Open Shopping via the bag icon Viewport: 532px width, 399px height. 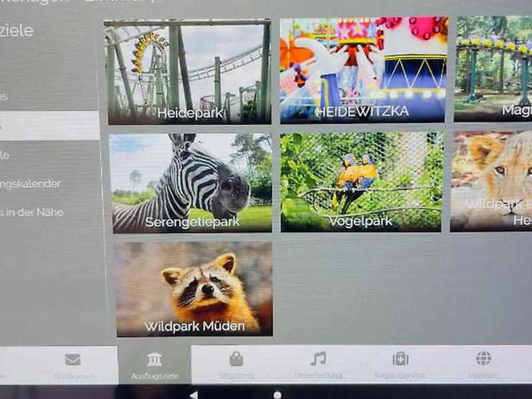[236, 360]
